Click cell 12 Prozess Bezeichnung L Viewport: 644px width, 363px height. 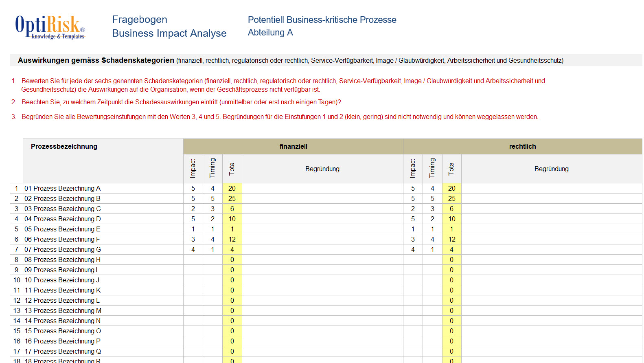[x=103, y=300]
